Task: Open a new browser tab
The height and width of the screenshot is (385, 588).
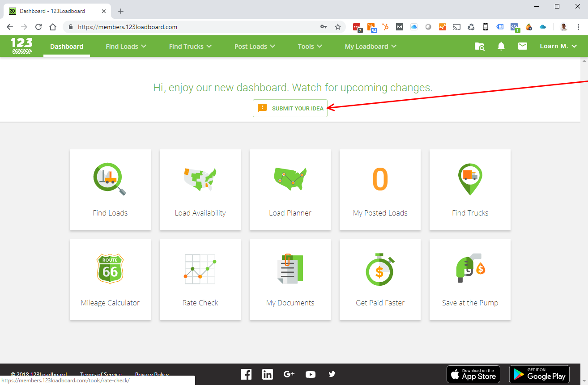Action: coord(120,11)
